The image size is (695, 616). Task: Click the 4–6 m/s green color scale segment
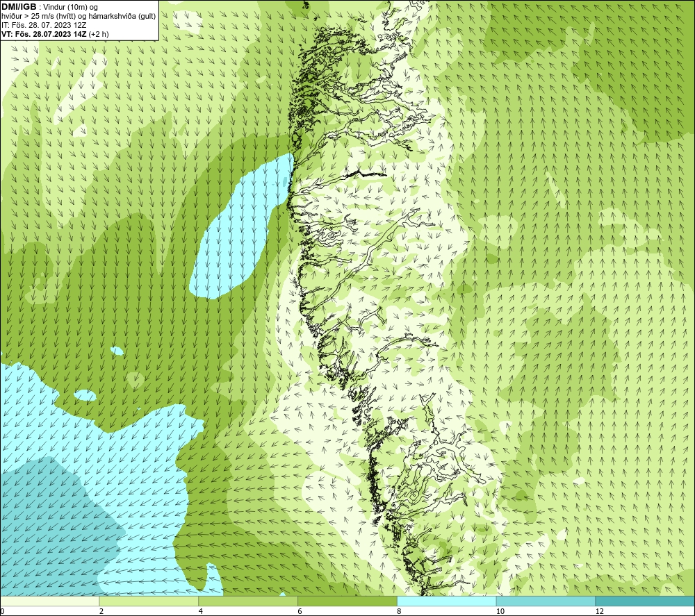click(x=248, y=601)
